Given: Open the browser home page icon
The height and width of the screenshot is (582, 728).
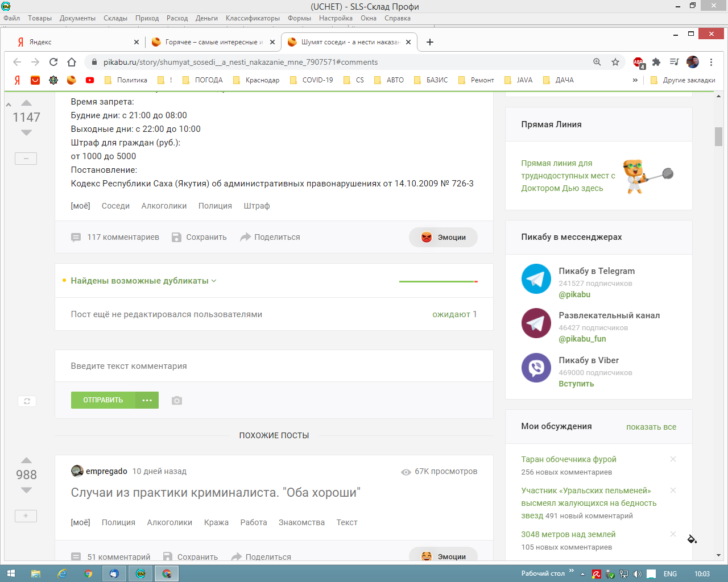Looking at the screenshot, I should (x=72, y=62).
